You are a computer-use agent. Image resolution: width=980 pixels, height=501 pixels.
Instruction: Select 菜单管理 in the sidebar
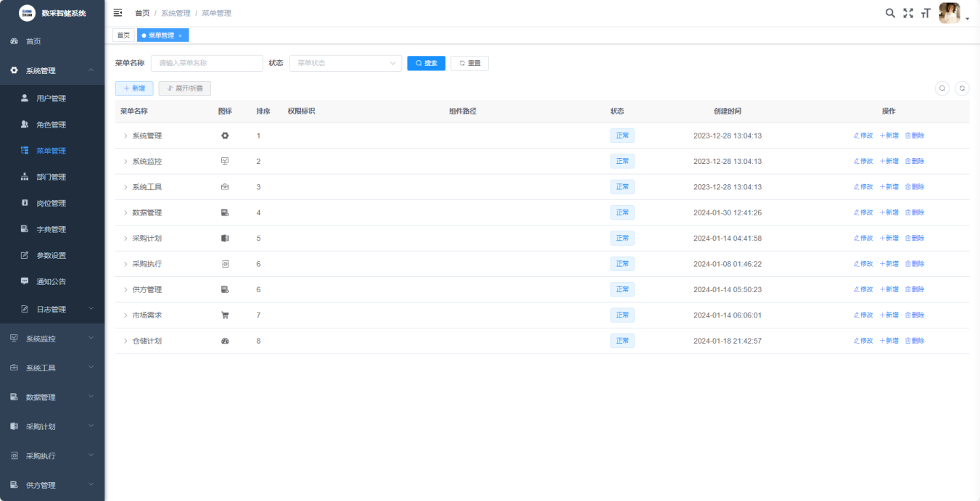(52, 151)
